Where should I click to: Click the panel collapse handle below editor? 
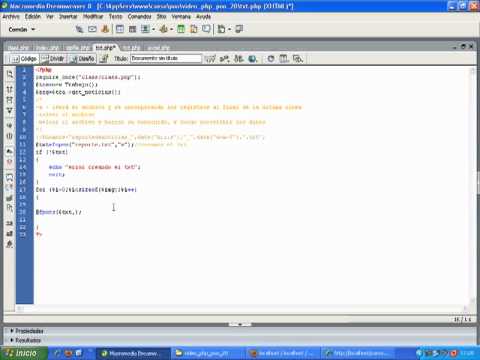(x=240, y=324)
